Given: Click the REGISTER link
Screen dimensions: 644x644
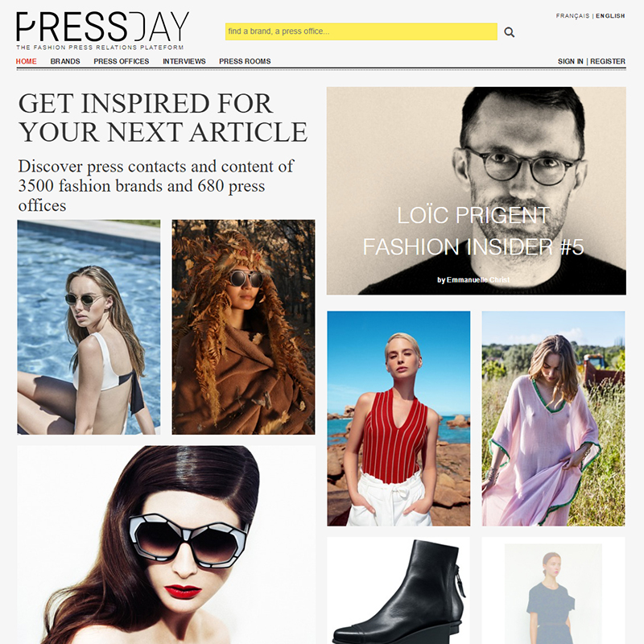Looking at the screenshot, I should pos(608,61).
